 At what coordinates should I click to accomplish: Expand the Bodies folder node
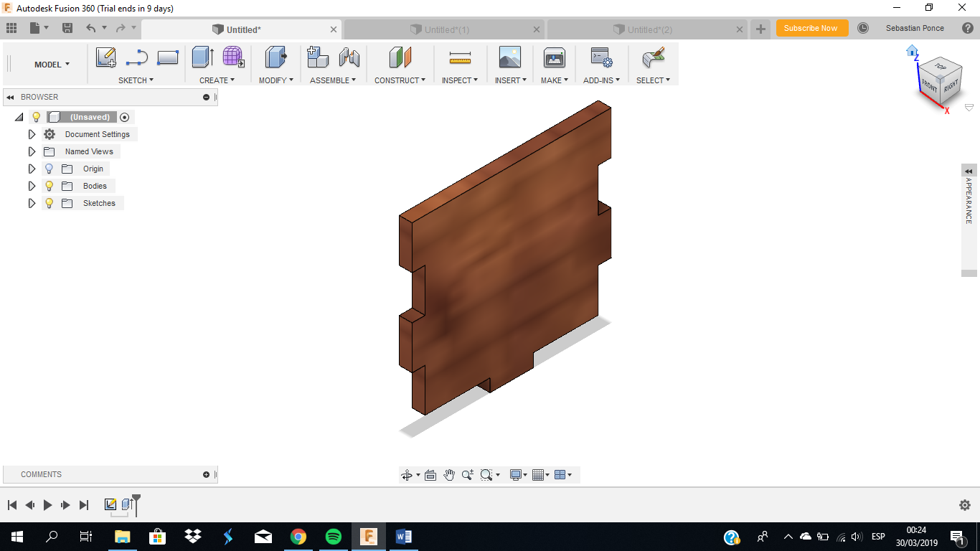(32, 186)
